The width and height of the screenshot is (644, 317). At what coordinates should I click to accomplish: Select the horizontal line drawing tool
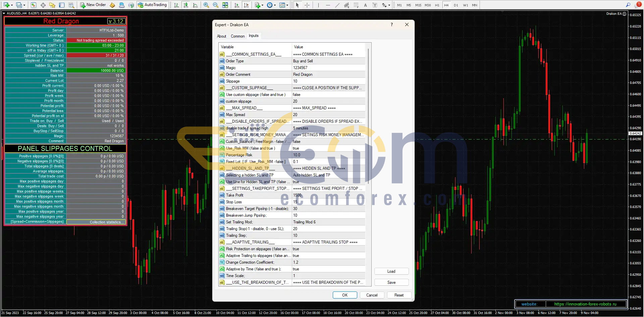328,5
